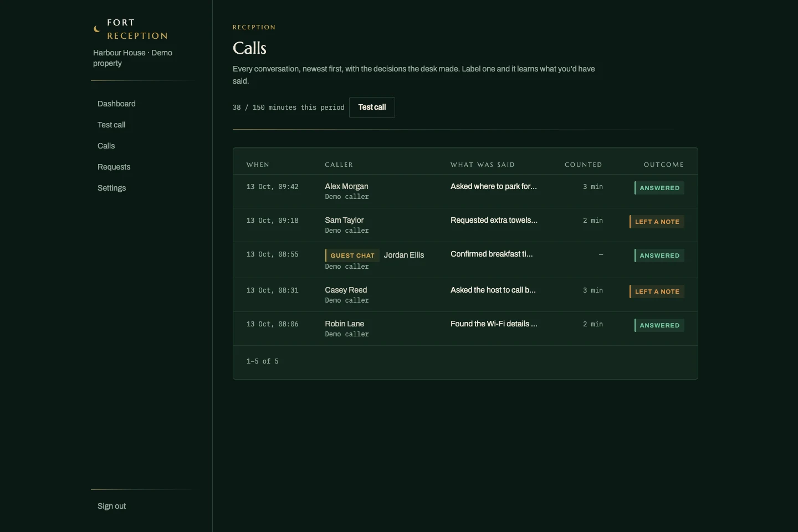Viewport: 798px width, 532px height.
Task: Click Answered badge on Alex Morgan row
Action: (x=659, y=188)
